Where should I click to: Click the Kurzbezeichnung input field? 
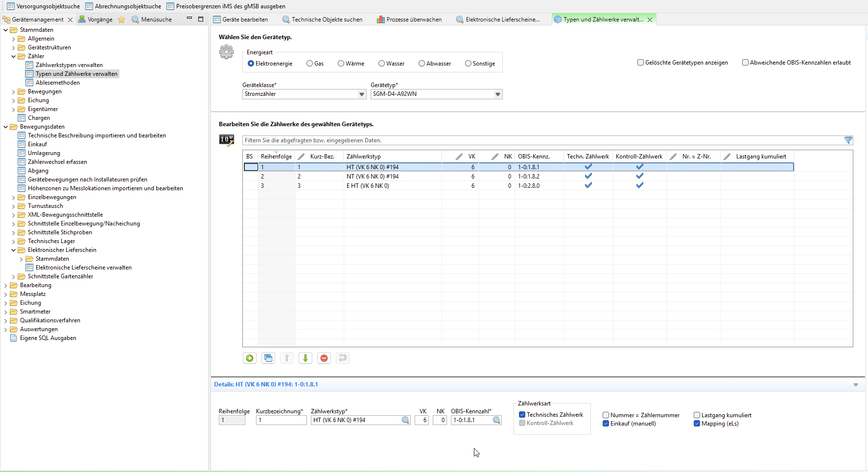click(281, 420)
